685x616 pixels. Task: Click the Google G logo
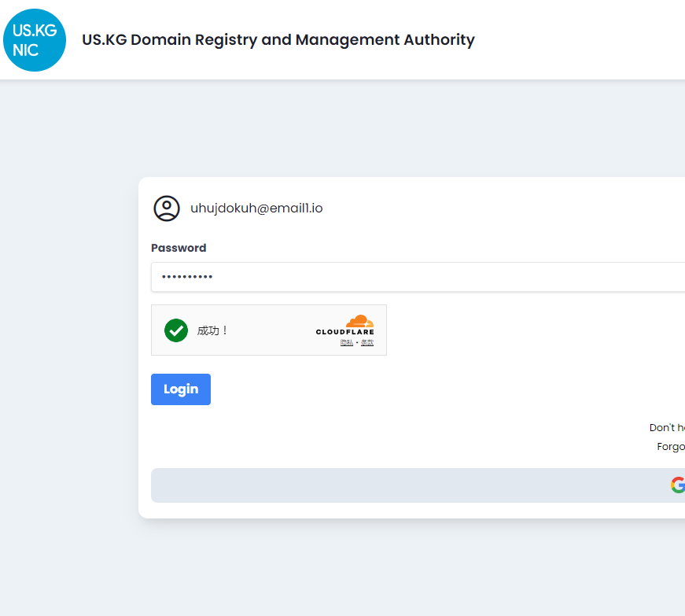pyautogui.click(x=678, y=485)
